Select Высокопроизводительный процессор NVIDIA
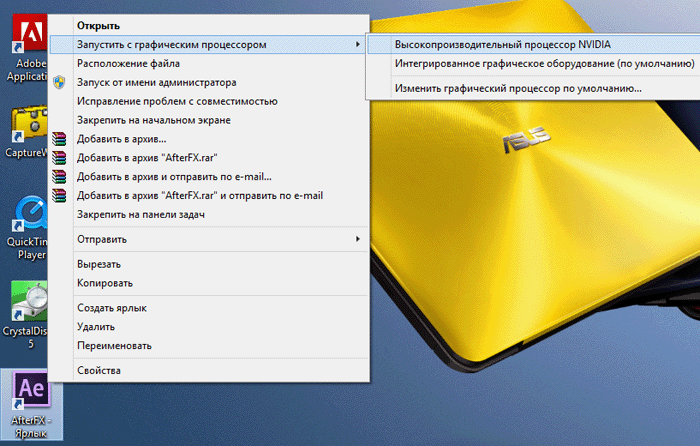 tap(533, 44)
